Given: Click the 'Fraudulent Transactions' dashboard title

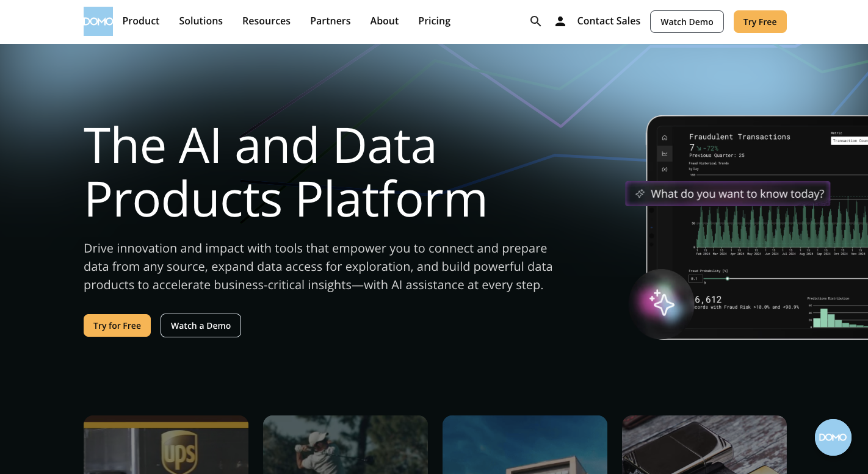Looking at the screenshot, I should click(740, 137).
